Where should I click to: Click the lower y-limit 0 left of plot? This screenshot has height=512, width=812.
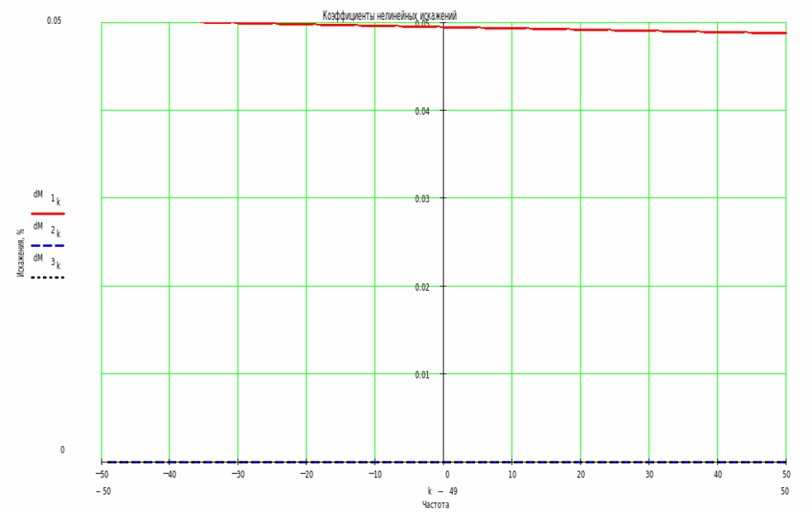[62, 450]
